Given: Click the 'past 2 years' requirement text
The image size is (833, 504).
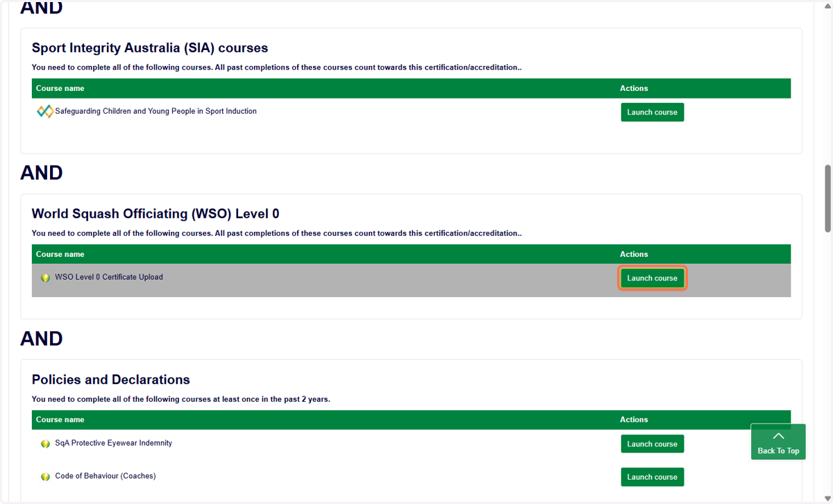Looking at the screenshot, I should click(x=181, y=399).
